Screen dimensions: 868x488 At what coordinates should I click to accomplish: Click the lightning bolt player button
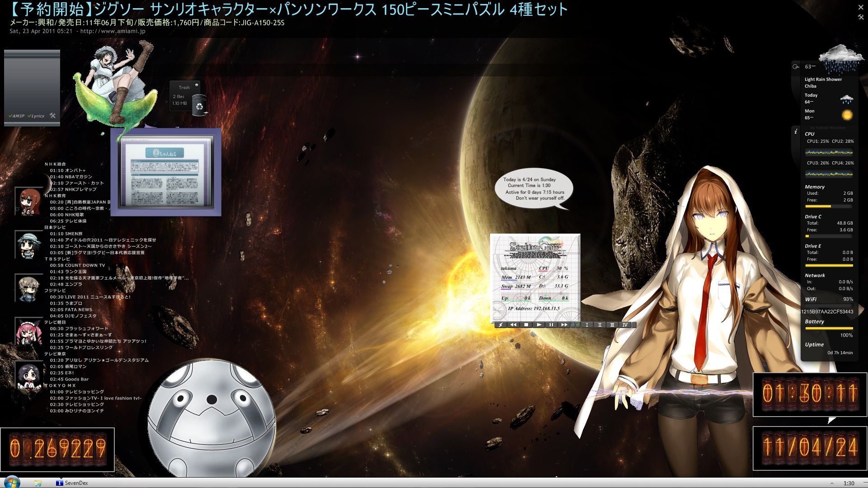(500, 325)
